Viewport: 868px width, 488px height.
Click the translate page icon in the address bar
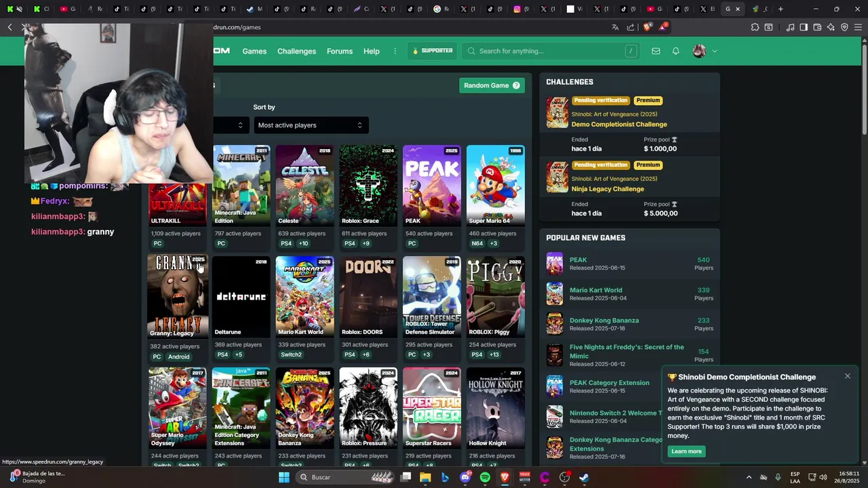coord(615,27)
